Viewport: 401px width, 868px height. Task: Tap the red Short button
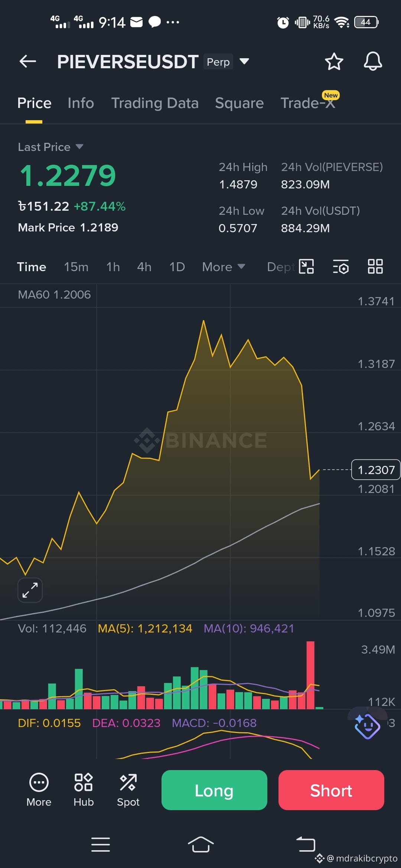click(331, 790)
